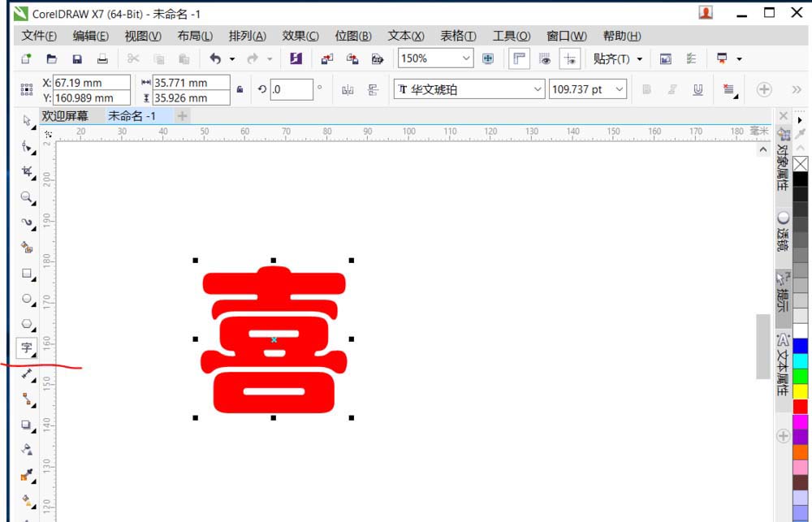Open the search content icon

coord(296,58)
